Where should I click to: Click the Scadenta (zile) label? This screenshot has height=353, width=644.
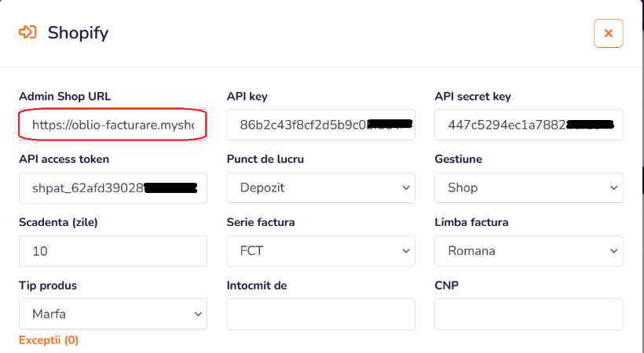tap(58, 223)
